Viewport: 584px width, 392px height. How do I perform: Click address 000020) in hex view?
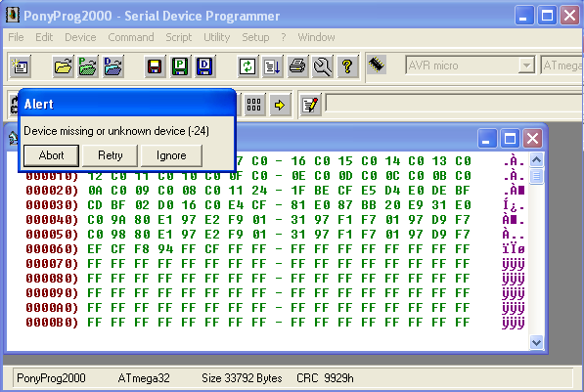pyautogui.click(x=52, y=191)
